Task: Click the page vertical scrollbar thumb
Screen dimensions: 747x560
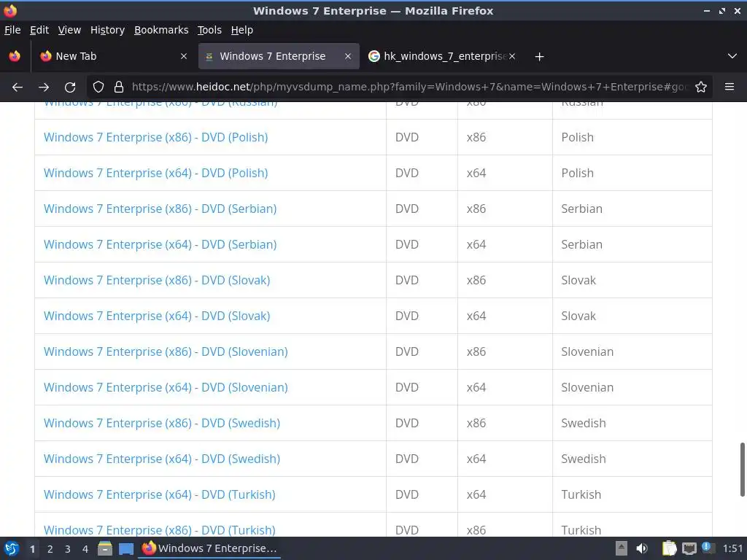Action: [742, 470]
